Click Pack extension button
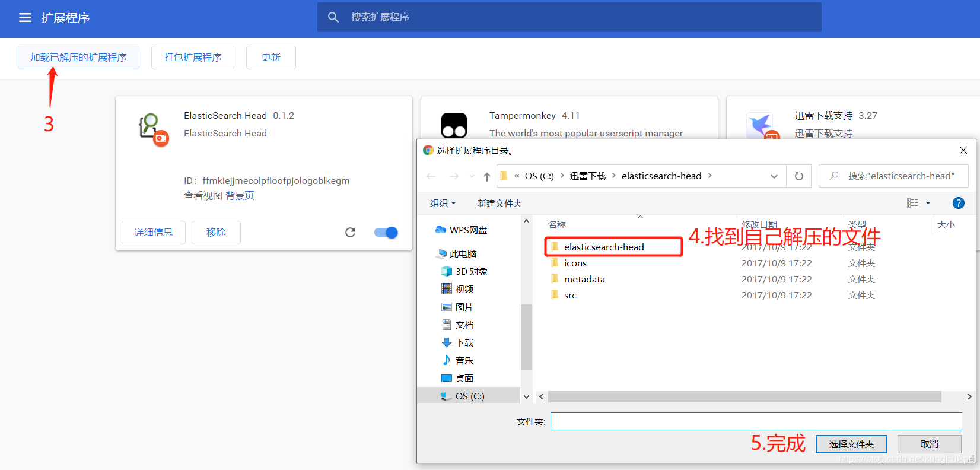 (193, 58)
